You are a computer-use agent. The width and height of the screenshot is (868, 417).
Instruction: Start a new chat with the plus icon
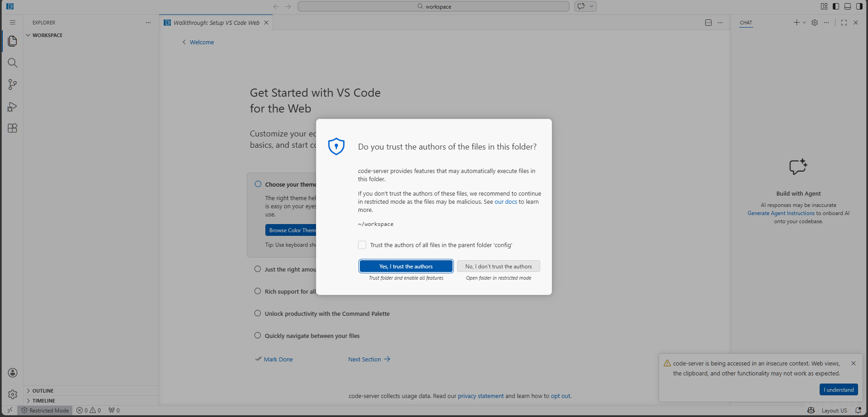[797, 23]
